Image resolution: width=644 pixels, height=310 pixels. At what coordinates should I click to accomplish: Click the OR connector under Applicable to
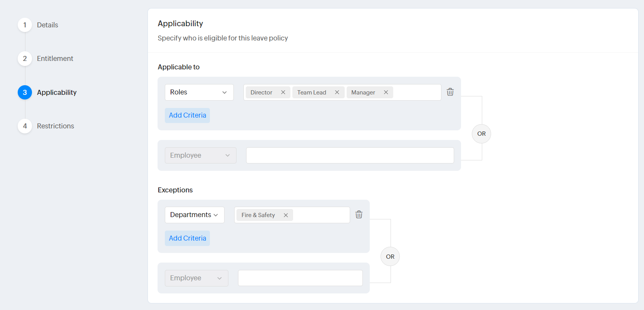click(x=481, y=134)
